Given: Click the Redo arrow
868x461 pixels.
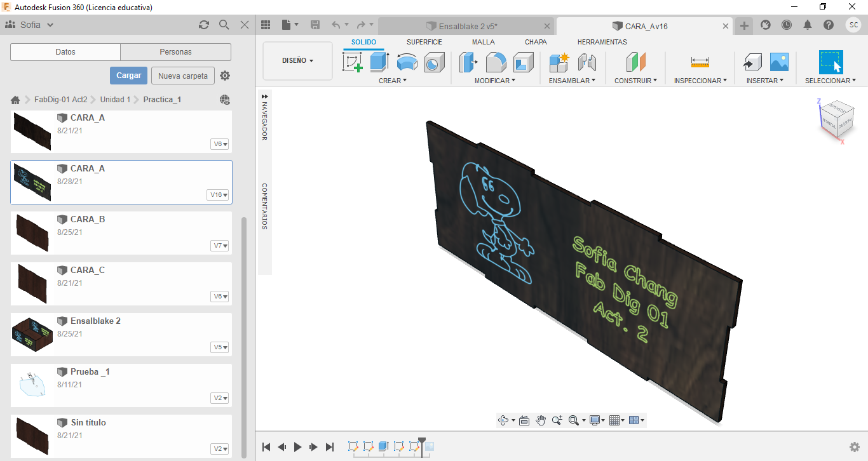Looking at the screenshot, I should tap(361, 25).
